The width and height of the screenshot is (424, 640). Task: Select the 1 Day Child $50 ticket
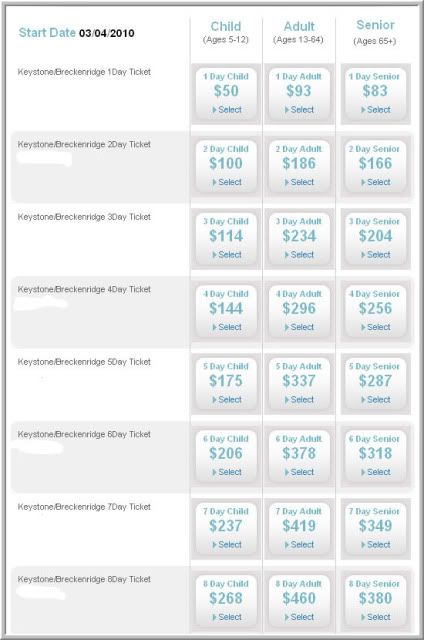226,94
